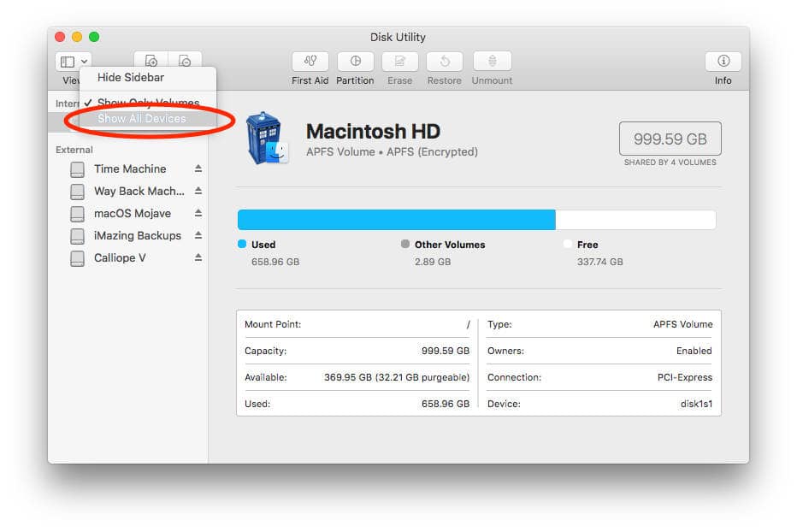Click the 337.74 GB free value
This screenshot has height=532, width=797.
pos(599,262)
